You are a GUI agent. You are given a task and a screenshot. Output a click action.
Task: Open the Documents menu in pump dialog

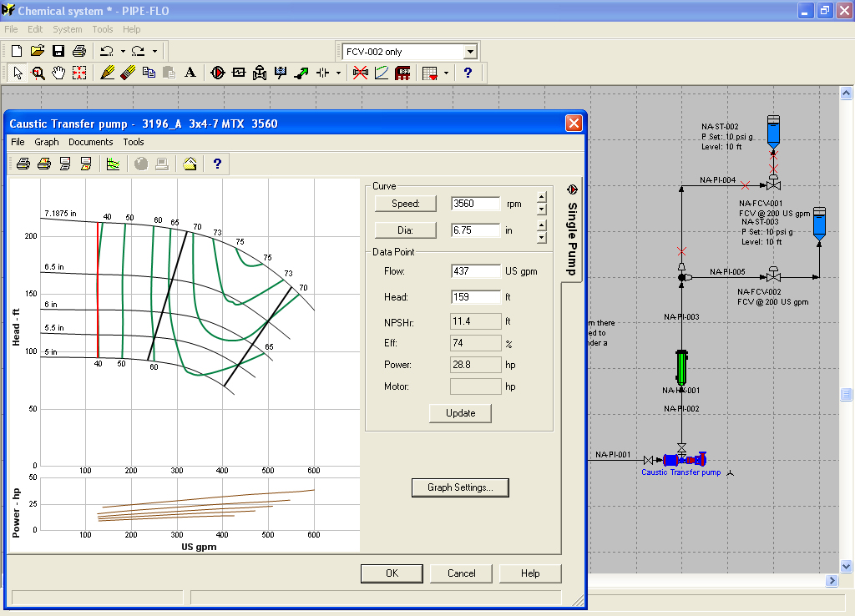[x=90, y=142]
